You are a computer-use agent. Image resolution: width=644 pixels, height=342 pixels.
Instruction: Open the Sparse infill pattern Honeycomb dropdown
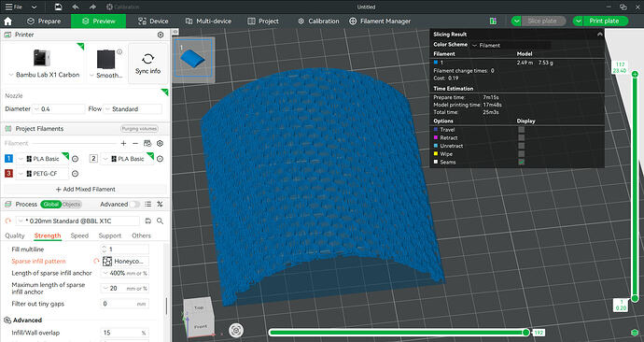point(125,261)
